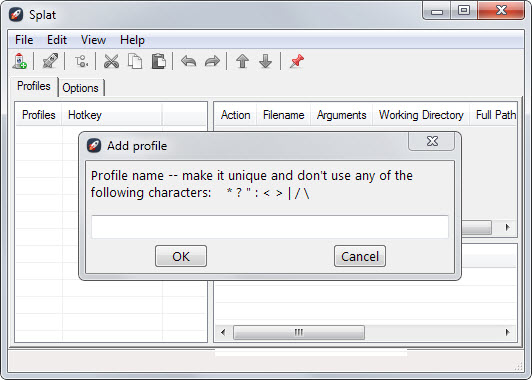Click the lower pane scroll right arrow
532x380 pixels.
508,332
